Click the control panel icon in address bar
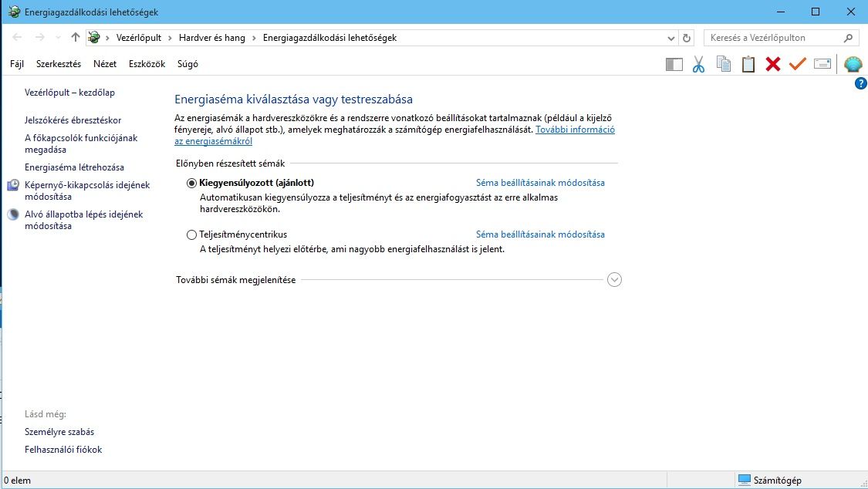Image resolution: width=868 pixels, height=489 pixels. 94,38
